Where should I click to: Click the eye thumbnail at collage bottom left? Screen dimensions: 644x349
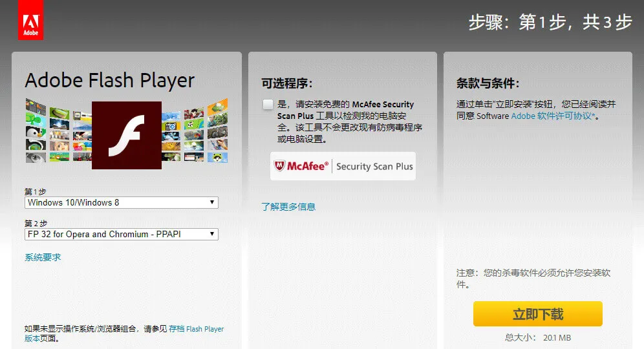[x=36, y=157]
